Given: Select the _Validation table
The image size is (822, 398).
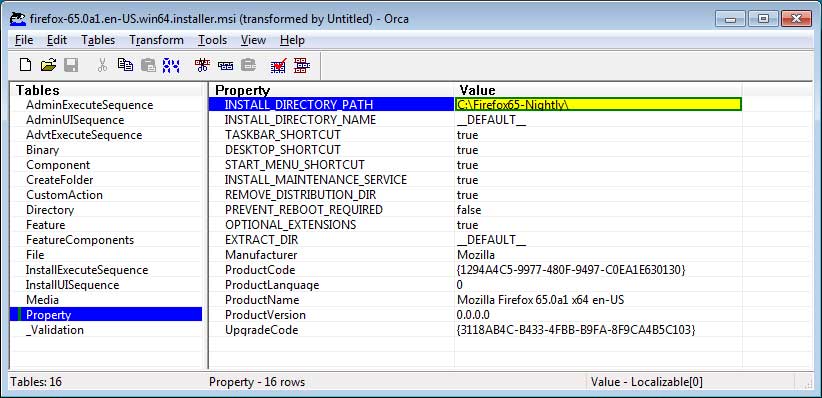Looking at the screenshot, I should 55,330.
